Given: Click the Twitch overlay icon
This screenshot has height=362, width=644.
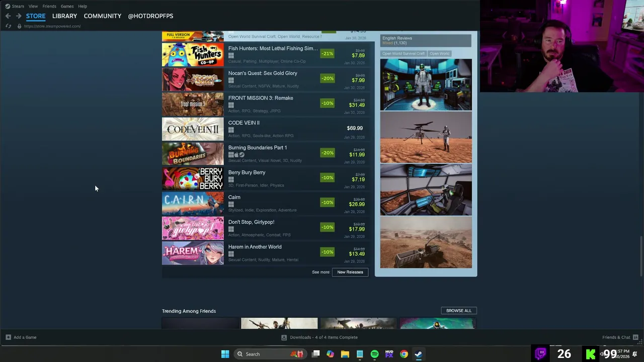Looking at the screenshot, I should click(541, 353).
